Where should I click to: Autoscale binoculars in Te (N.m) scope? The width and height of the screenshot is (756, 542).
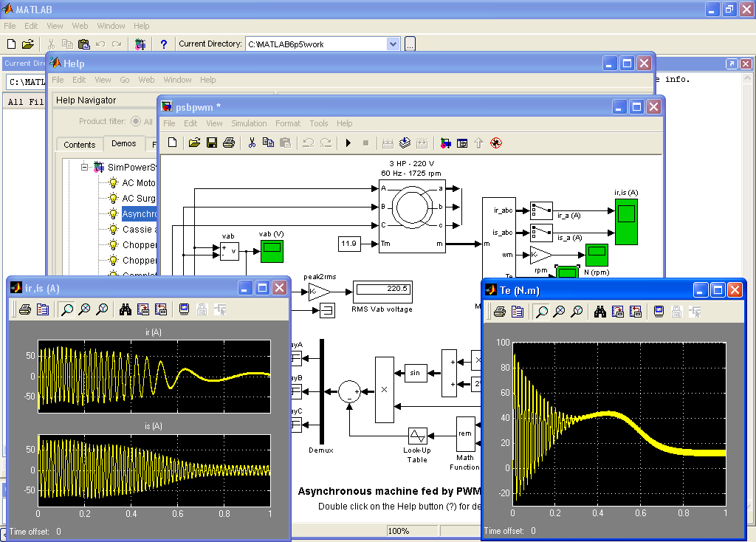[600, 312]
